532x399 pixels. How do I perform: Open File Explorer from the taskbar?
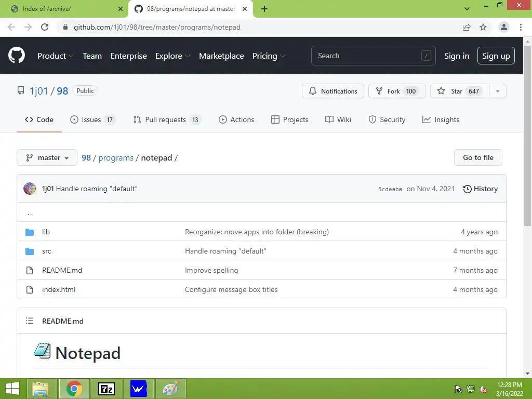pos(41,389)
